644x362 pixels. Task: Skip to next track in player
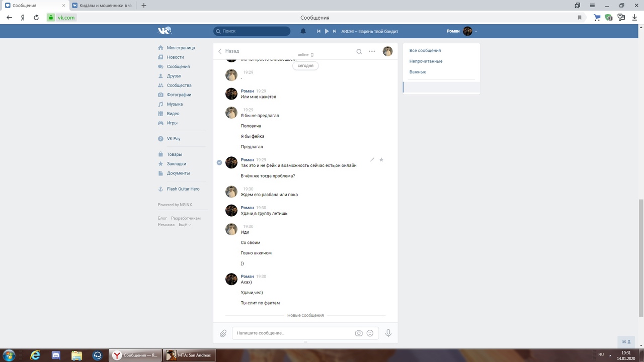point(335,31)
